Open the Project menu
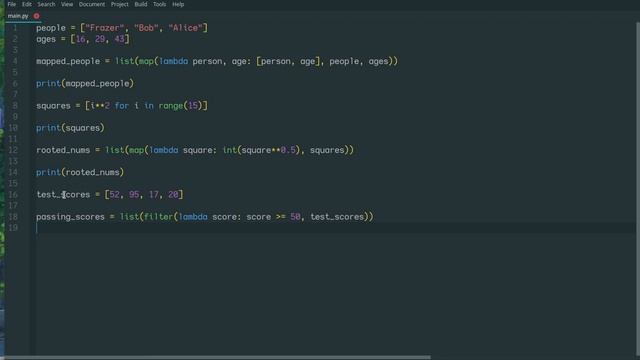 point(120,4)
